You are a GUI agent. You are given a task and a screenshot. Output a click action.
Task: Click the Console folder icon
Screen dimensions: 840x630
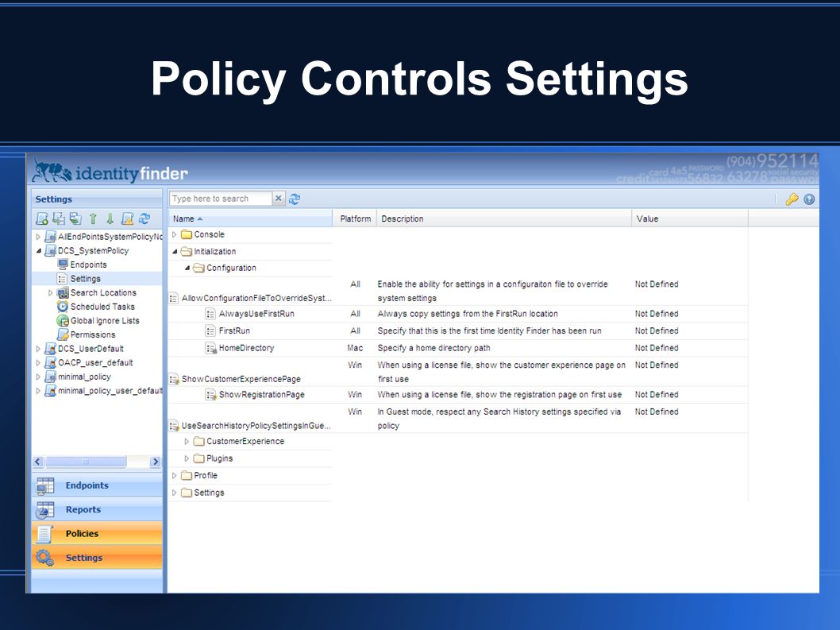point(187,234)
